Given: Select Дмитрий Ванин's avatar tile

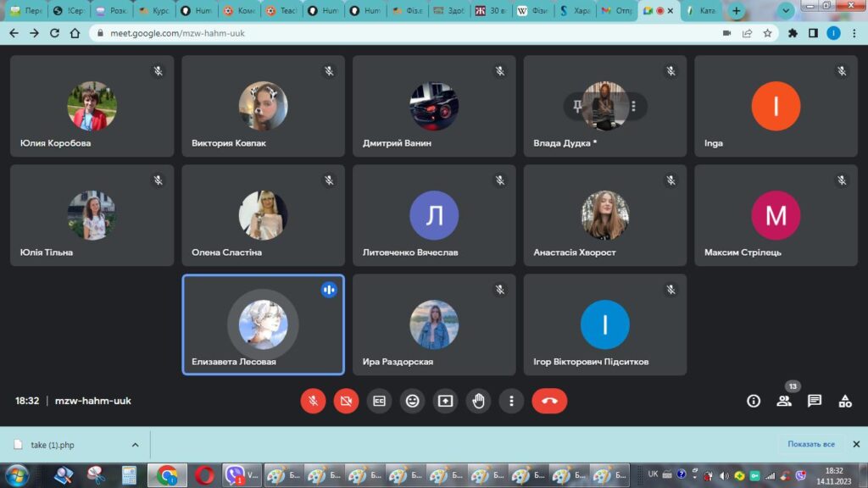Looking at the screenshot, I should [x=434, y=106].
